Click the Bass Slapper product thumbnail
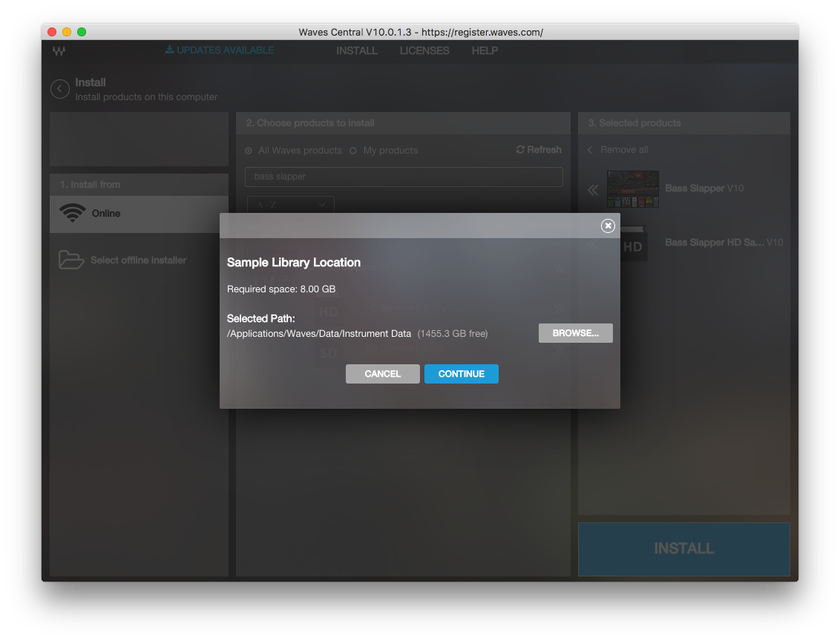 pos(633,189)
